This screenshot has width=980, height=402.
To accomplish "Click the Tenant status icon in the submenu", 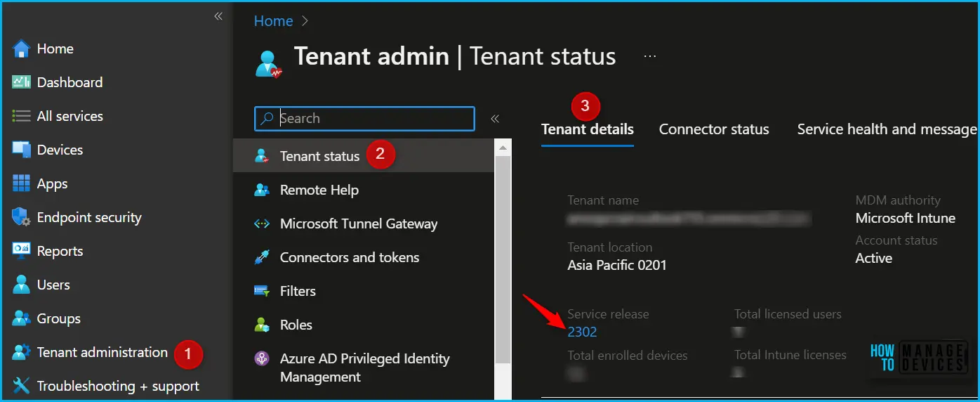I will [262, 156].
